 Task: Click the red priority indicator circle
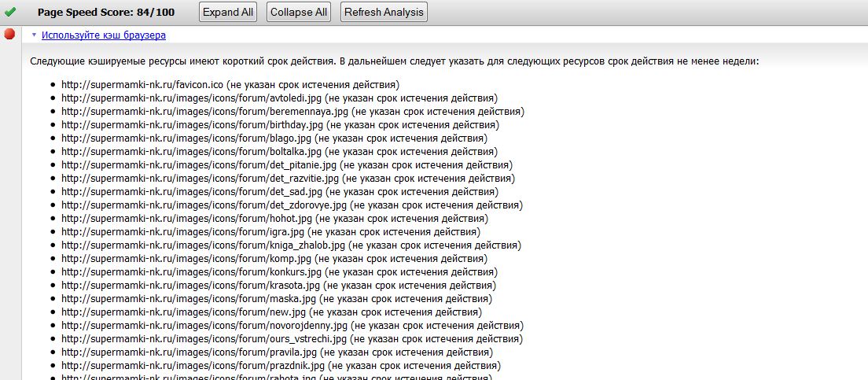click(10, 34)
